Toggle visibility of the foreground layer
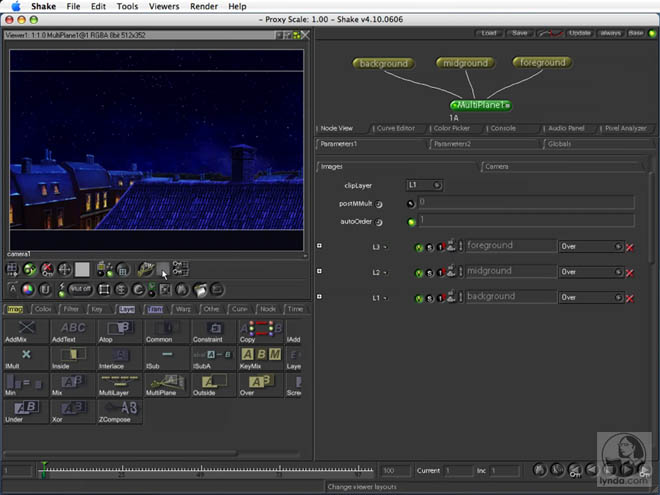 pyautogui.click(x=419, y=248)
